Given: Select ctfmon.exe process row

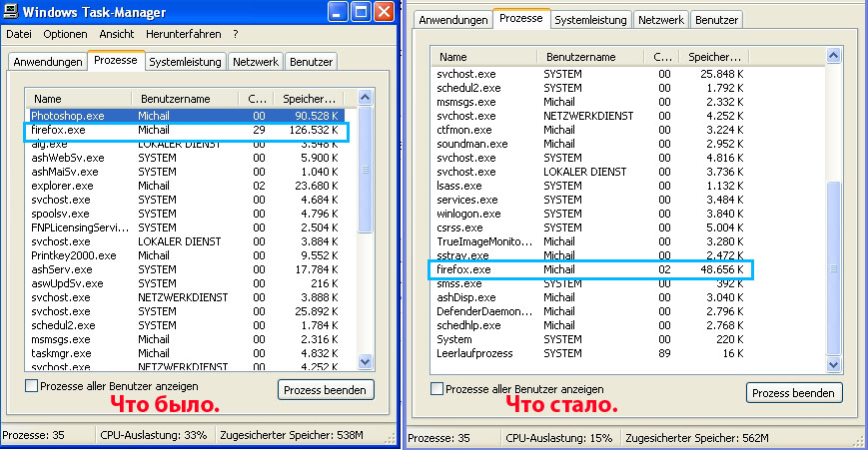Looking at the screenshot, I should pyautogui.click(x=590, y=130).
